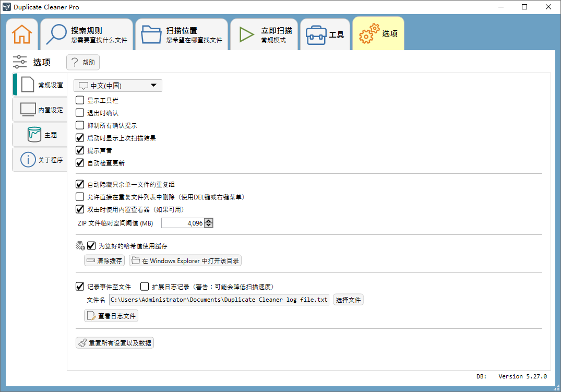Enable 允许直接在重复文件列表中删除
Screen dimensions: 561x392
click(x=80, y=197)
